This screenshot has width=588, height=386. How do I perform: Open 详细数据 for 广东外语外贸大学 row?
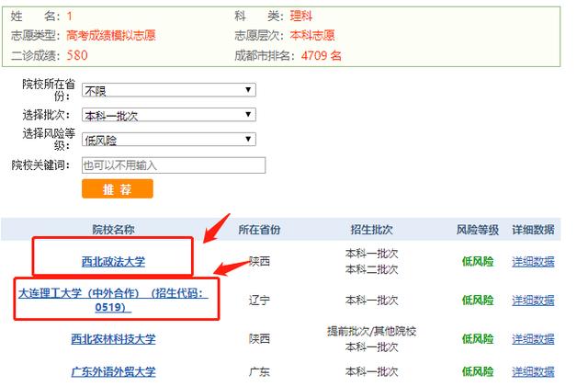533,371
